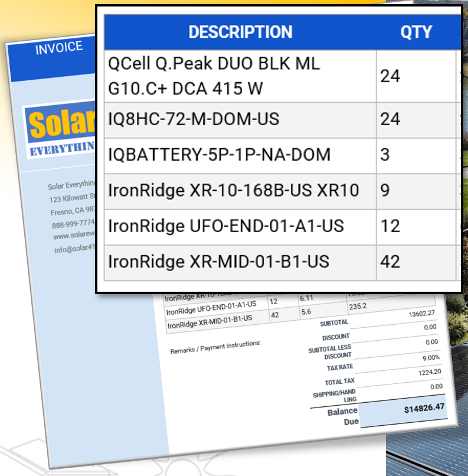Click the TOTAL TAX label
The height and width of the screenshot is (476, 468).
pos(339,382)
